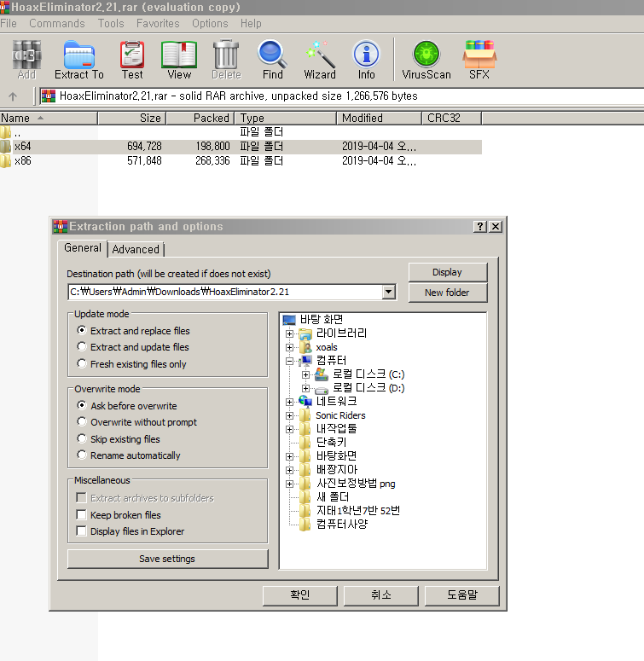Select the Sonic Riders folder icon
Image resolution: width=644 pixels, height=661 pixels.
tap(305, 415)
